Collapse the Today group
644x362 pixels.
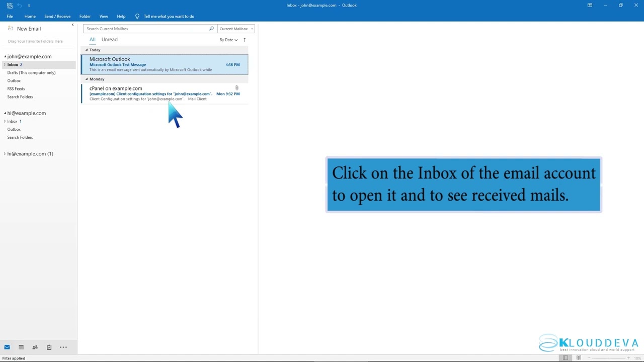click(x=87, y=50)
